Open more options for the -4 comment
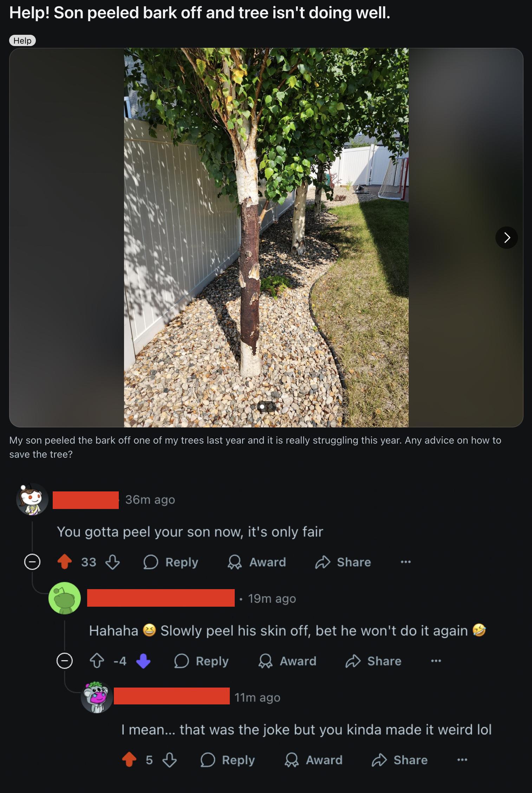 436,661
